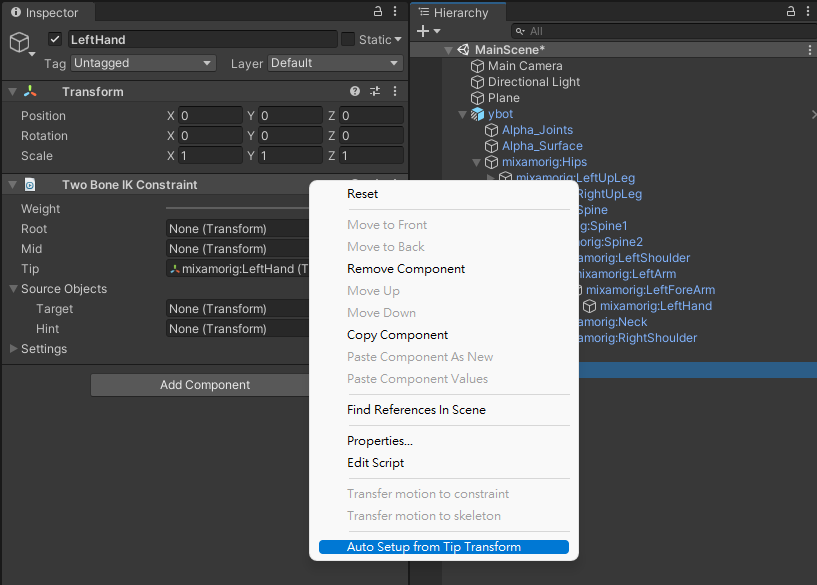Open the Layer dropdown showing Default

pos(335,63)
